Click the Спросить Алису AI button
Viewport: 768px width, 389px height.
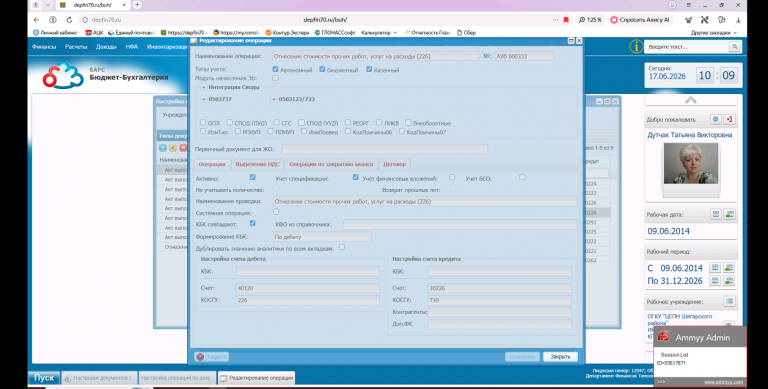(x=640, y=20)
